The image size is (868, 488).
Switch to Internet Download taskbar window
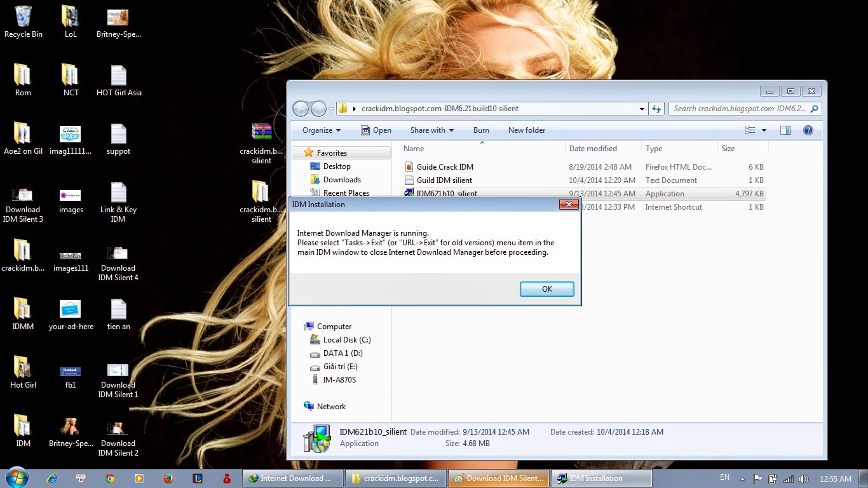point(293,478)
